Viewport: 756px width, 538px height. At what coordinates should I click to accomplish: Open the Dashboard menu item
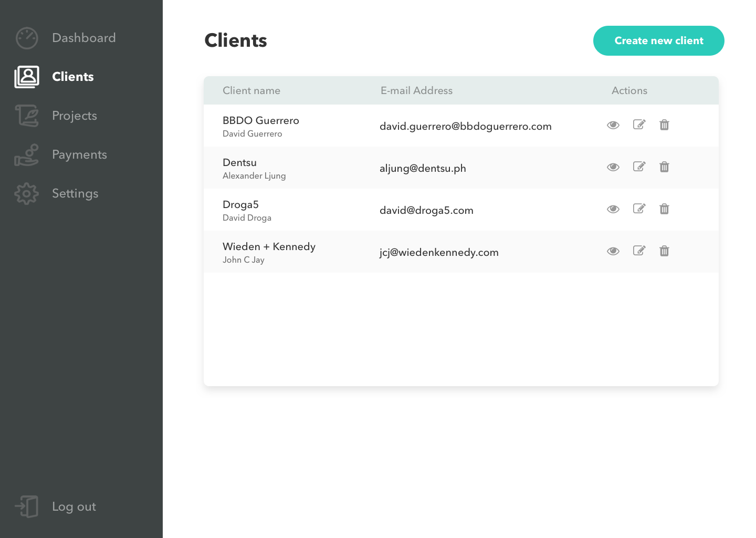click(84, 38)
